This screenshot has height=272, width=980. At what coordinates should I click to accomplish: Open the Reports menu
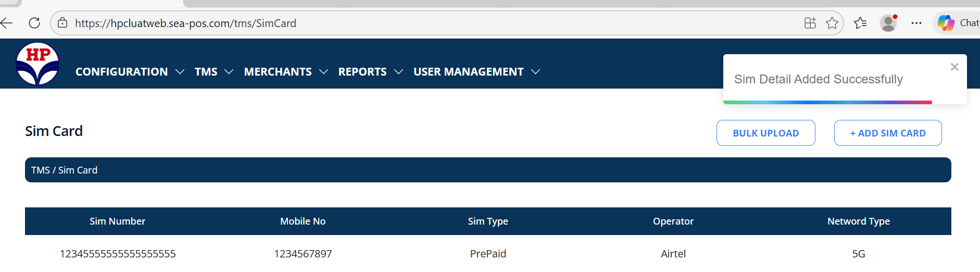370,71
